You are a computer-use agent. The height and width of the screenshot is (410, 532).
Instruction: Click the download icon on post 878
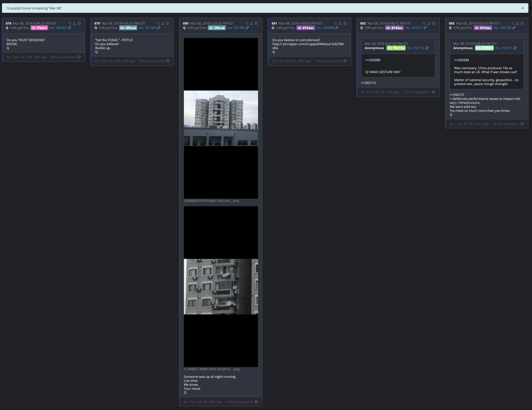click(74, 23)
